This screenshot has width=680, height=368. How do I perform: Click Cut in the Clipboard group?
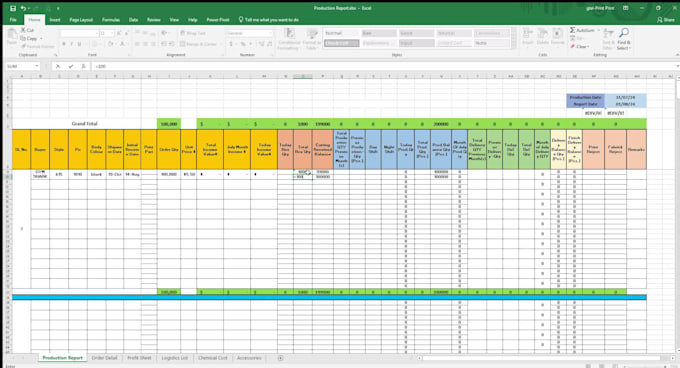27,30
